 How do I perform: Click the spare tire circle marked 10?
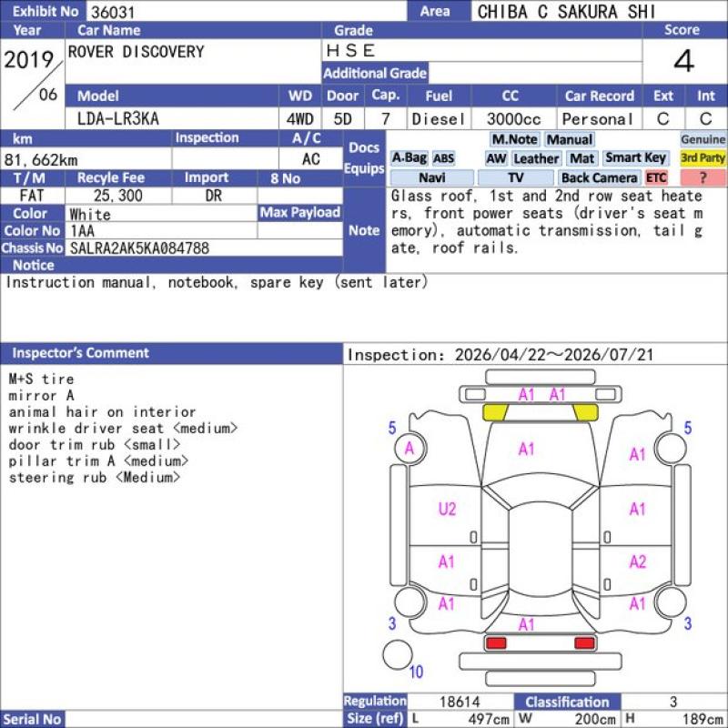398,654
